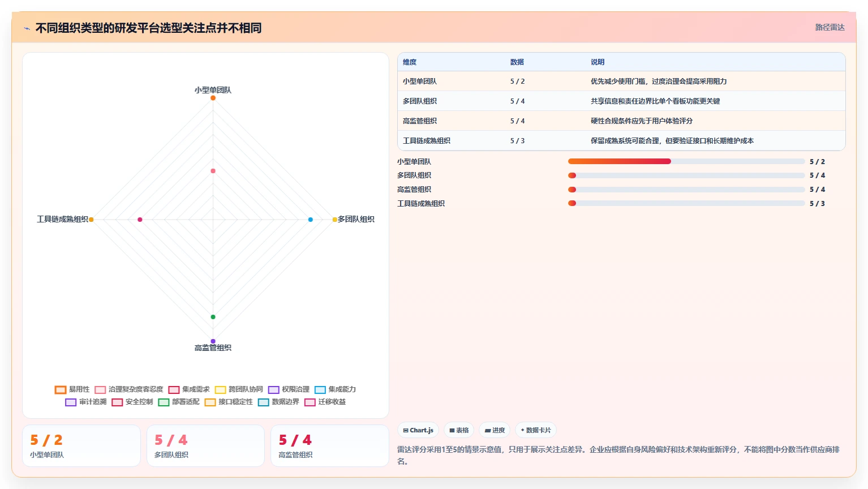
Task: Click the 多团队组织 radar axis label
Action: pyautogui.click(x=356, y=219)
